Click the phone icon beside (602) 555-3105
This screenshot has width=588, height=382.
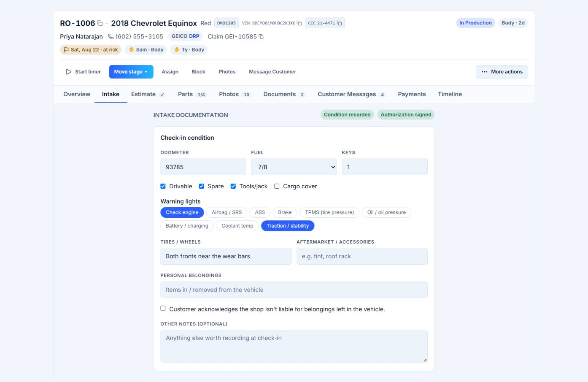click(x=111, y=37)
